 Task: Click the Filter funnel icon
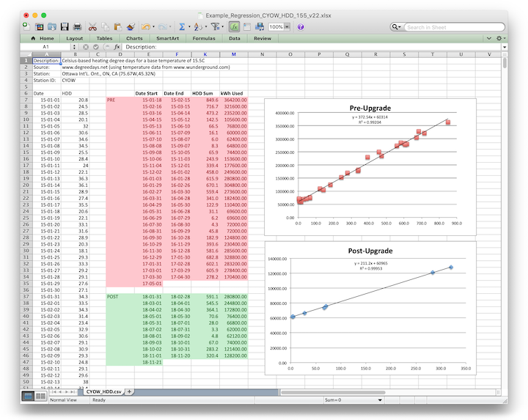coord(216,27)
